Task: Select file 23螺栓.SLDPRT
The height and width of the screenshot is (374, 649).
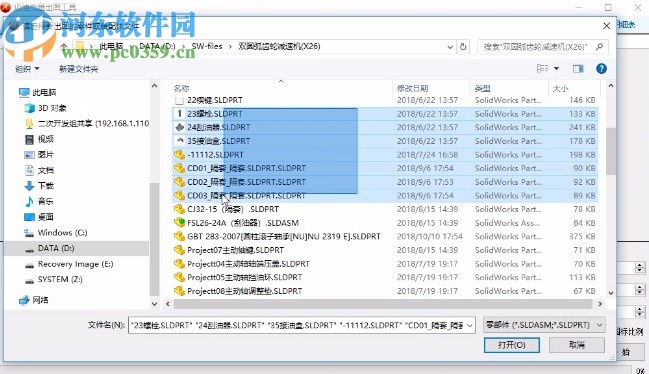Action: click(384, 114)
